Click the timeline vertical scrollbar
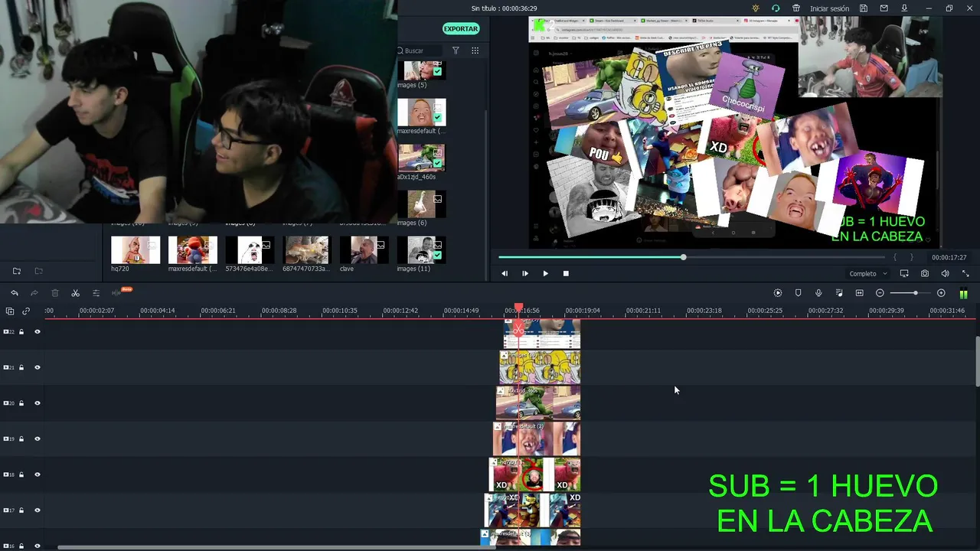 pyautogui.click(x=977, y=361)
